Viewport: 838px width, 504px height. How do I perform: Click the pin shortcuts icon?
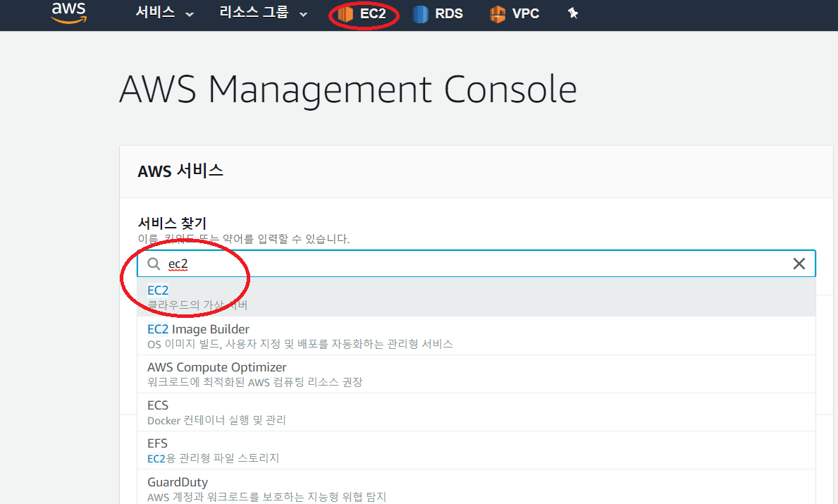573,13
